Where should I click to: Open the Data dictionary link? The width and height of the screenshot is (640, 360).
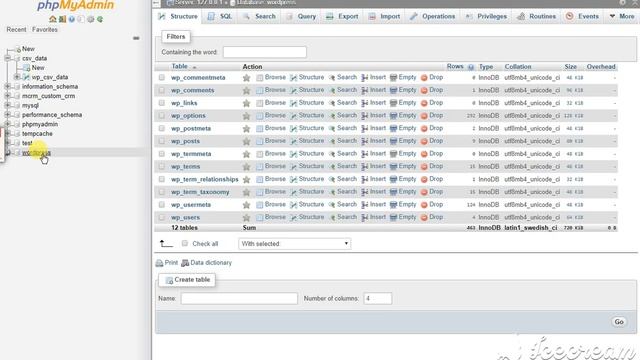[207, 263]
